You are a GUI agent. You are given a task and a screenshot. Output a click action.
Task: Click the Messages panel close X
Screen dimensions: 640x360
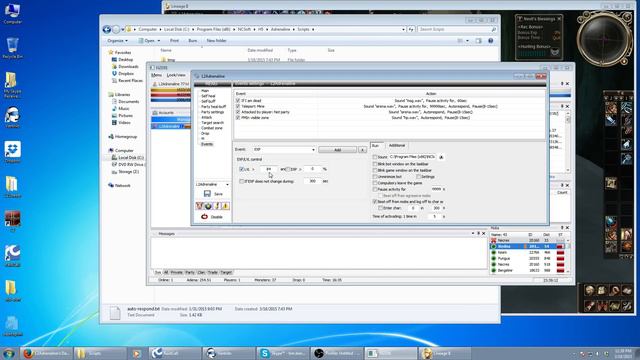click(x=484, y=233)
